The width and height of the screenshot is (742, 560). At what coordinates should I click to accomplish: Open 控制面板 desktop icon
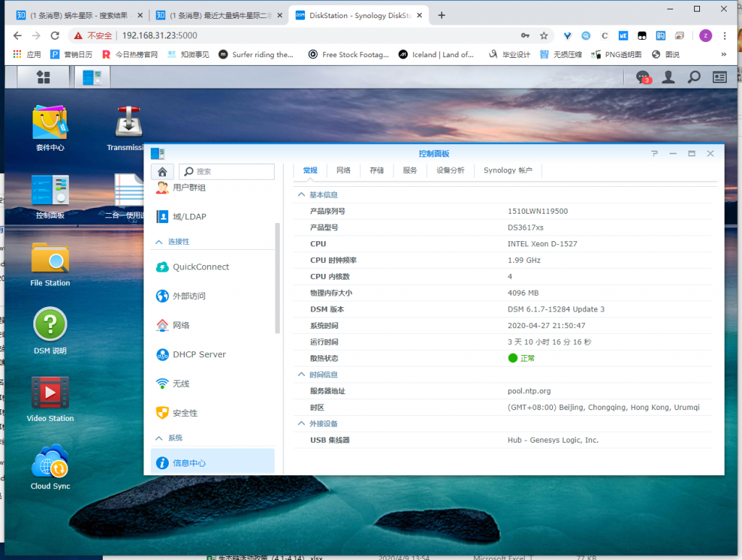click(50, 196)
